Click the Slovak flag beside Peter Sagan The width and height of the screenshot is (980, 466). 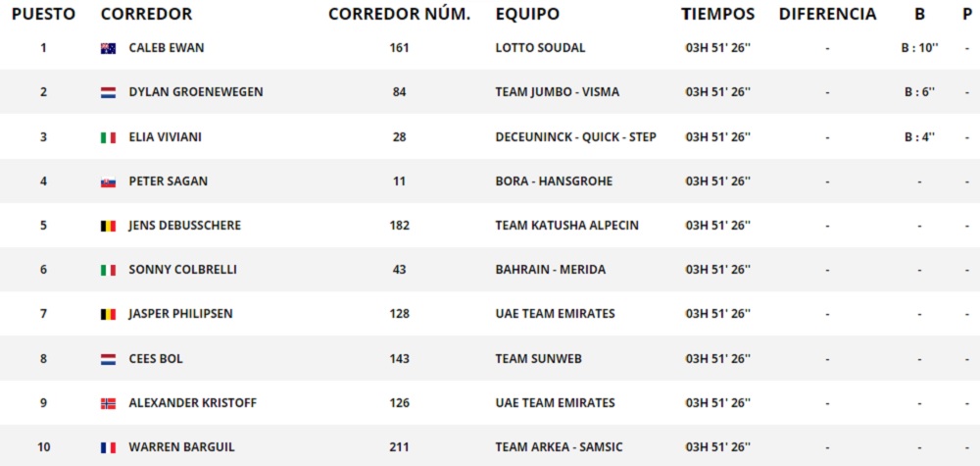click(108, 181)
